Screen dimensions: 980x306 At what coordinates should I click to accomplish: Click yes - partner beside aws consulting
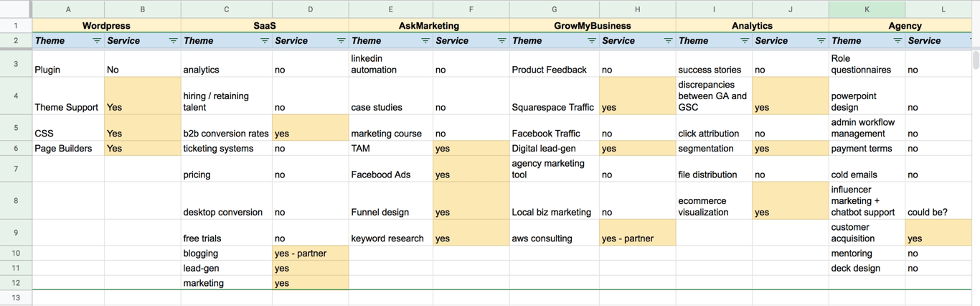click(638, 233)
